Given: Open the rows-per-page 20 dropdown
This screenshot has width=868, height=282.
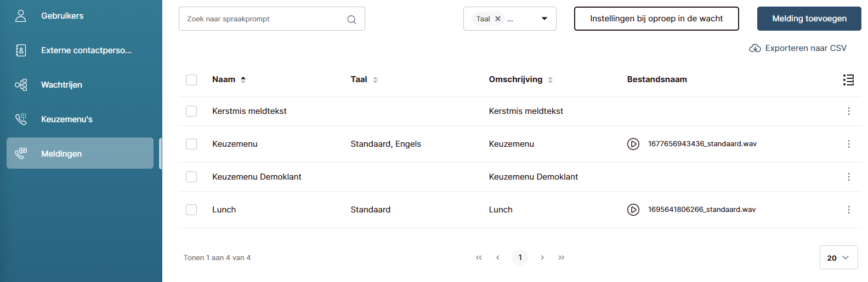Looking at the screenshot, I should pos(838,257).
